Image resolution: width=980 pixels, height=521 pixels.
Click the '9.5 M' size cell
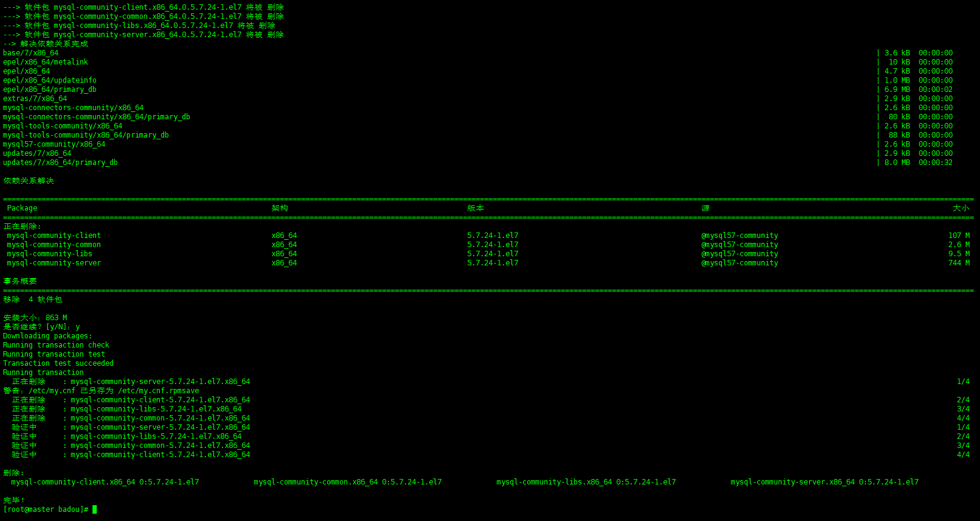tap(959, 254)
